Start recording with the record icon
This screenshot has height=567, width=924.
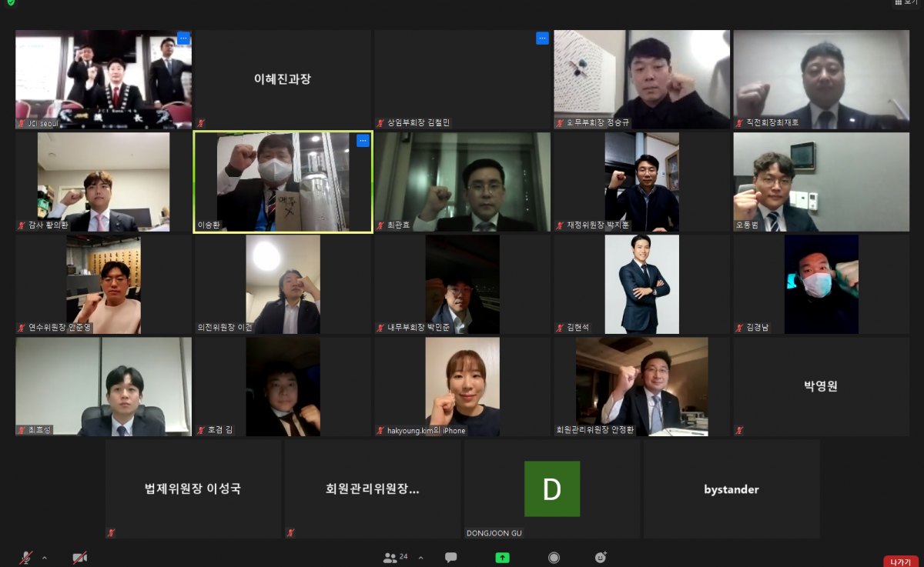pos(554,558)
